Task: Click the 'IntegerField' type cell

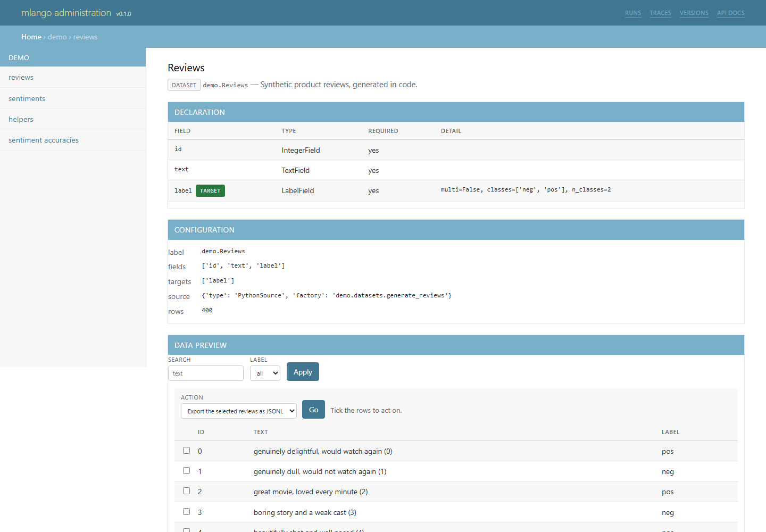Action: tap(301, 150)
